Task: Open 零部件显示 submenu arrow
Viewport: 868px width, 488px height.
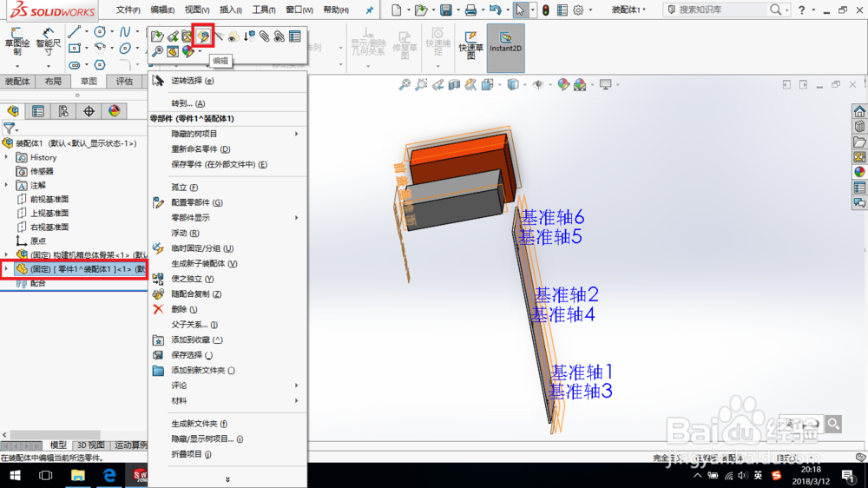Action: 297,218
